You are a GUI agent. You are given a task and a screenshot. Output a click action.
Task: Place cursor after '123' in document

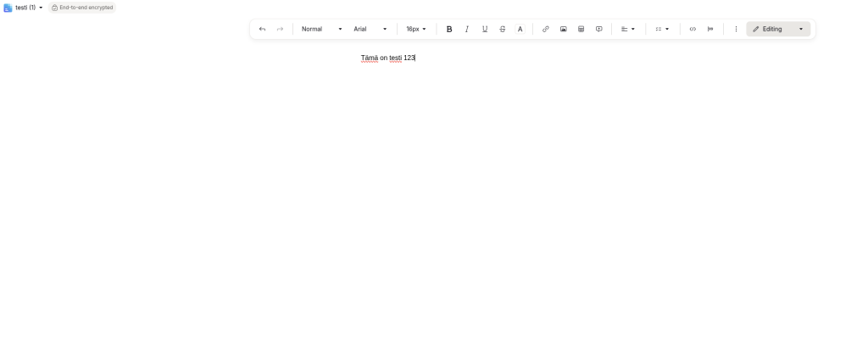pos(415,58)
